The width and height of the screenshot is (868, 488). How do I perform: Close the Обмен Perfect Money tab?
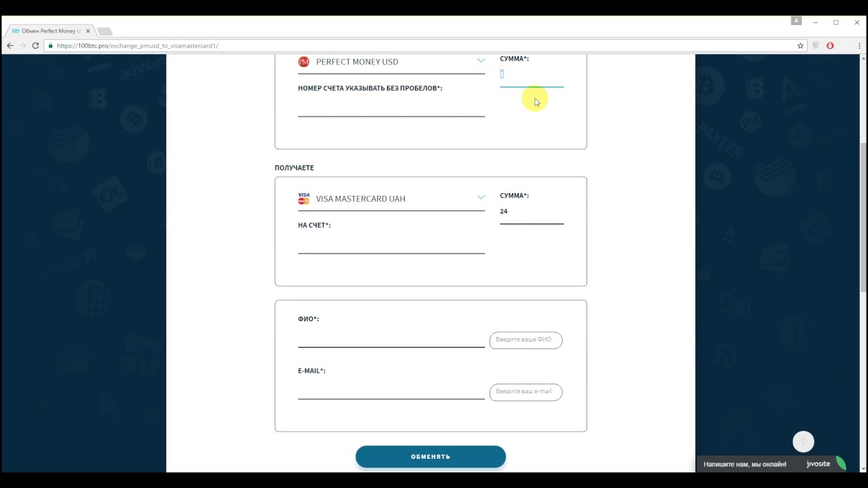[87, 31]
